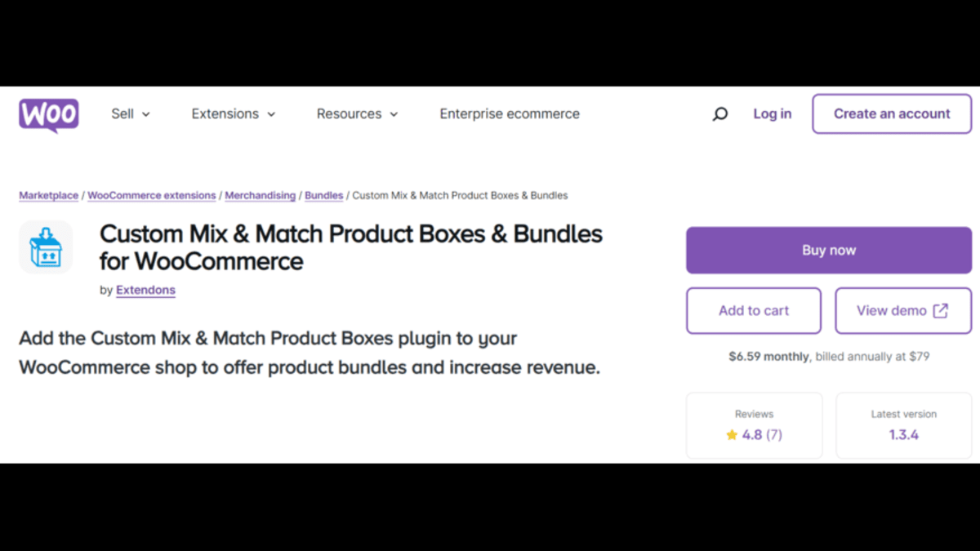This screenshot has width=980, height=551.
Task: Click the star icon next to the rating
Action: (732, 435)
